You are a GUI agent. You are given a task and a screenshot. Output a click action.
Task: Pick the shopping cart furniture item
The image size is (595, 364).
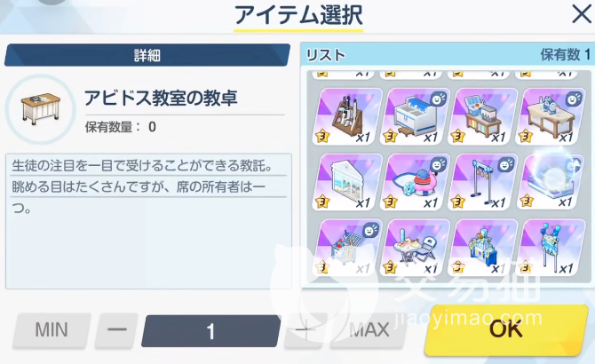[x=347, y=247]
